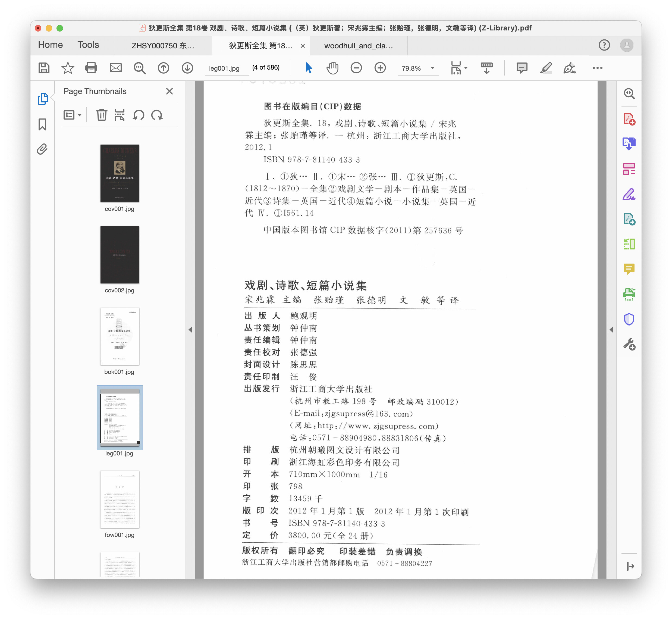This screenshot has height=619, width=672.
Task: Open the Tools tab
Action: point(88,45)
